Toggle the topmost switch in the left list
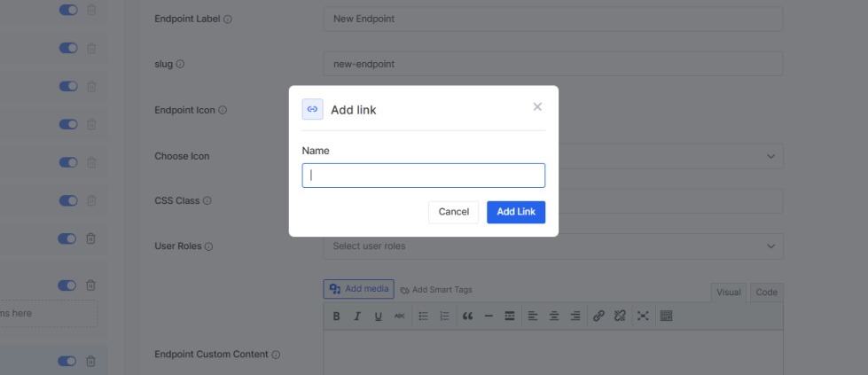Screen dimensions: 868x375 [67, 11]
